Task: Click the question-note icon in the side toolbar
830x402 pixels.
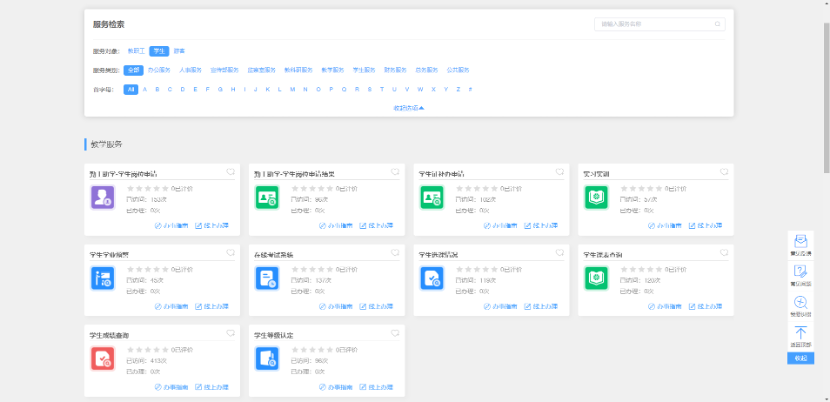Action: click(x=800, y=272)
